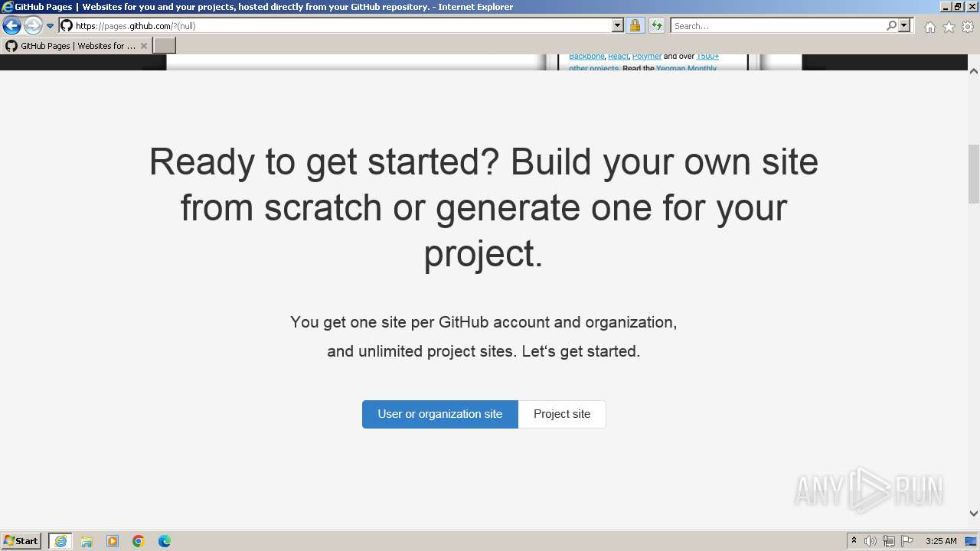Open the Yeoman Monthly link

click(686, 68)
